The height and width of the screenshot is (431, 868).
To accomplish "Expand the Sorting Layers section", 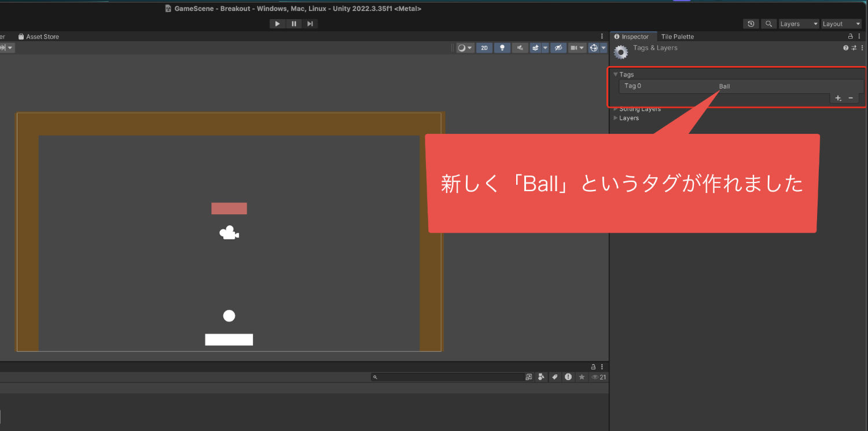I will [x=616, y=109].
